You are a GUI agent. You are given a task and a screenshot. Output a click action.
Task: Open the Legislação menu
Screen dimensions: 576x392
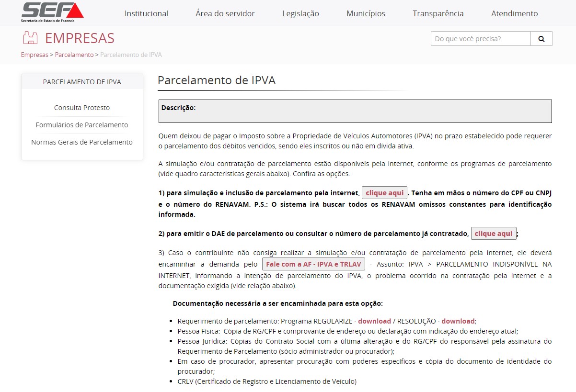(x=300, y=13)
